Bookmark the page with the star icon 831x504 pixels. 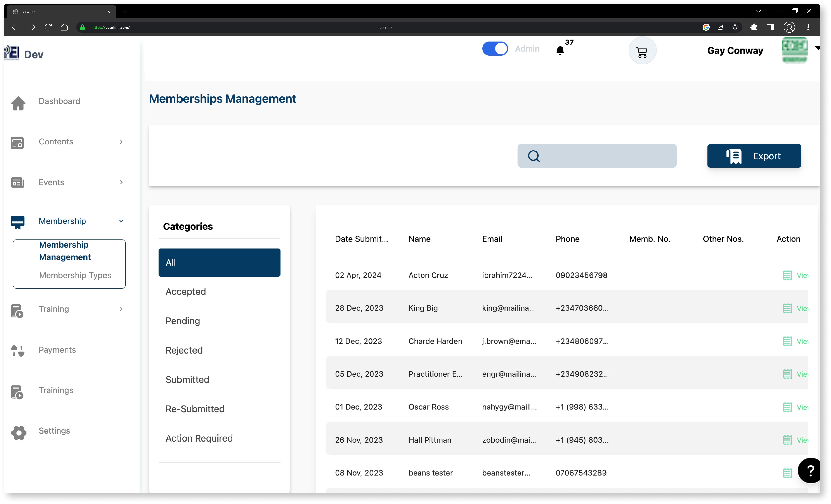coord(735,27)
